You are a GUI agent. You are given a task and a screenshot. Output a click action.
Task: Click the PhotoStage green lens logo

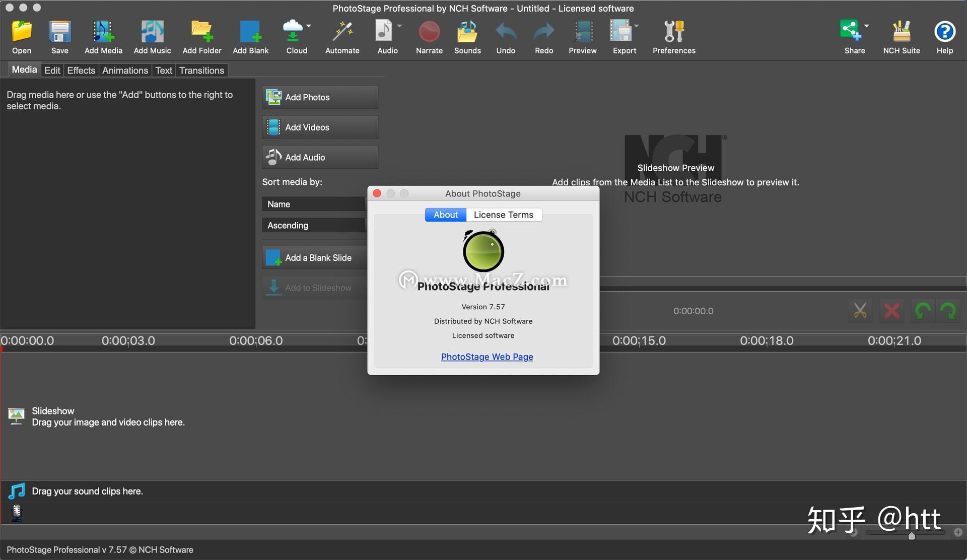483,250
